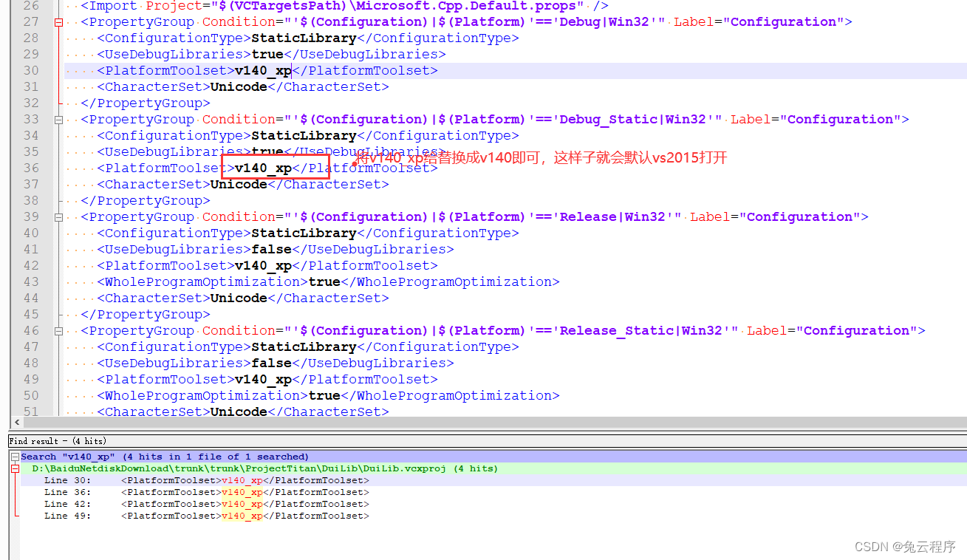Click Unicode CharacterSet on line 31
This screenshot has height=560, width=967.
pos(239,87)
